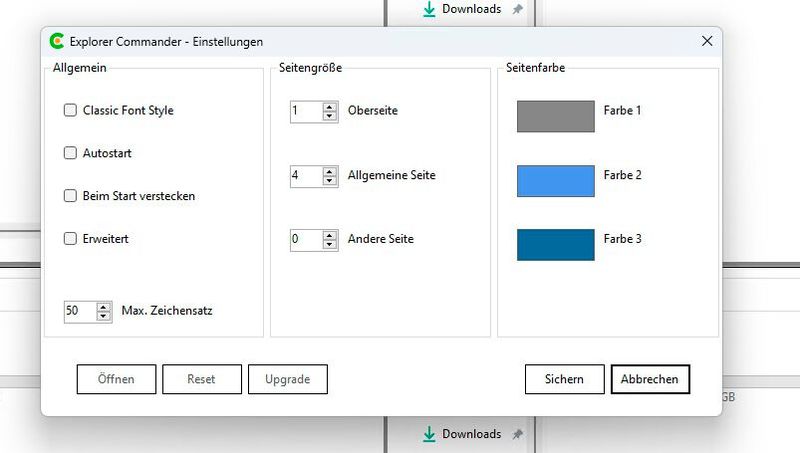Open the gray Farbe 1 color swatch
800x453 pixels.
point(556,116)
